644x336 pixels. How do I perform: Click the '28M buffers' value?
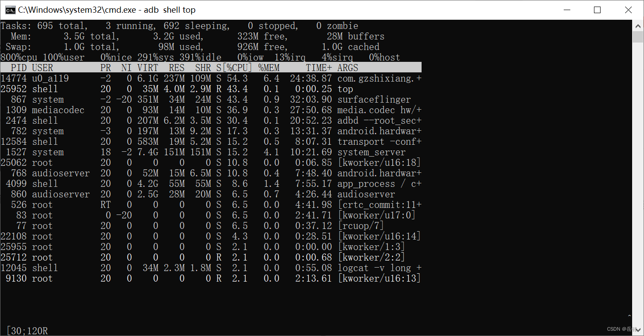(356, 36)
